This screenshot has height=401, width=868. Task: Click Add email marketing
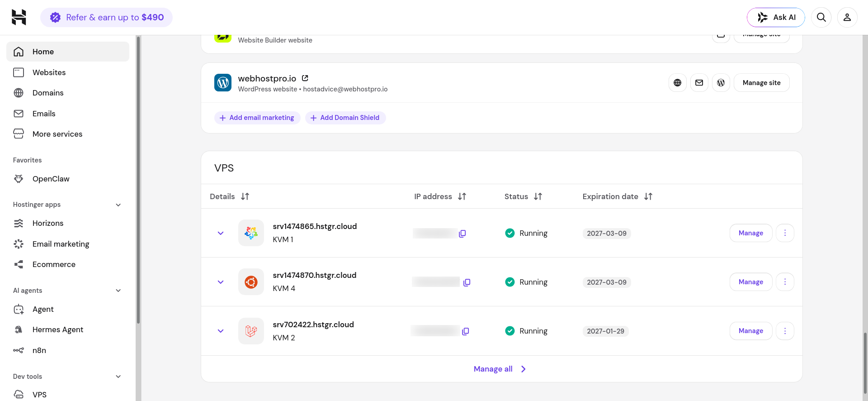[x=257, y=118]
